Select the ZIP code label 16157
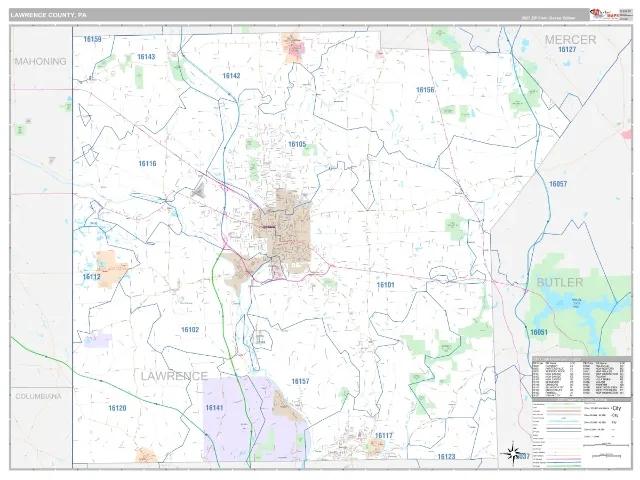The image size is (640, 480). [300, 381]
